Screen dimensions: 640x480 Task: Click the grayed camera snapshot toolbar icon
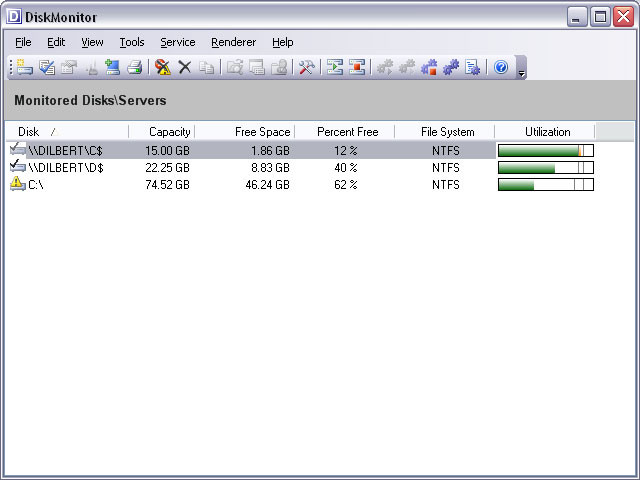[x=235, y=67]
